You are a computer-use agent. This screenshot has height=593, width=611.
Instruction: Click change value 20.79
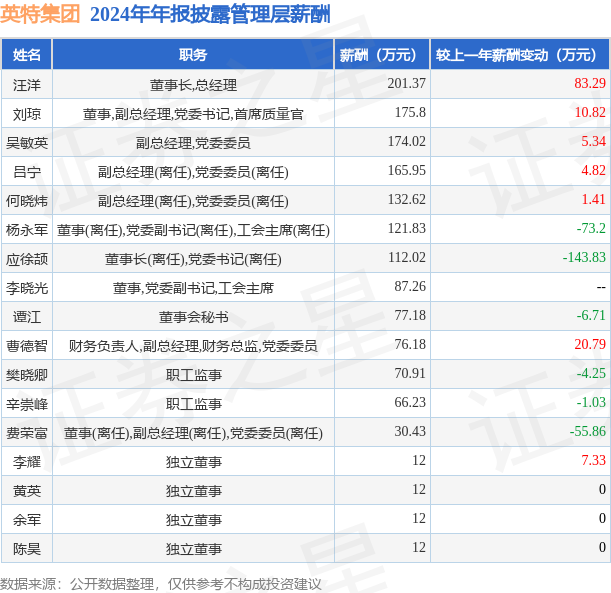point(590,344)
